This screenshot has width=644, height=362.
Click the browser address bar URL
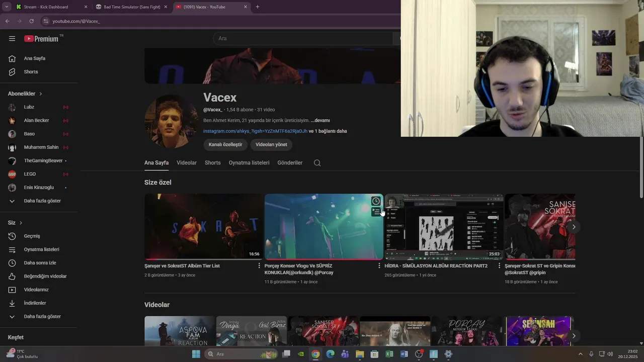click(76, 21)
